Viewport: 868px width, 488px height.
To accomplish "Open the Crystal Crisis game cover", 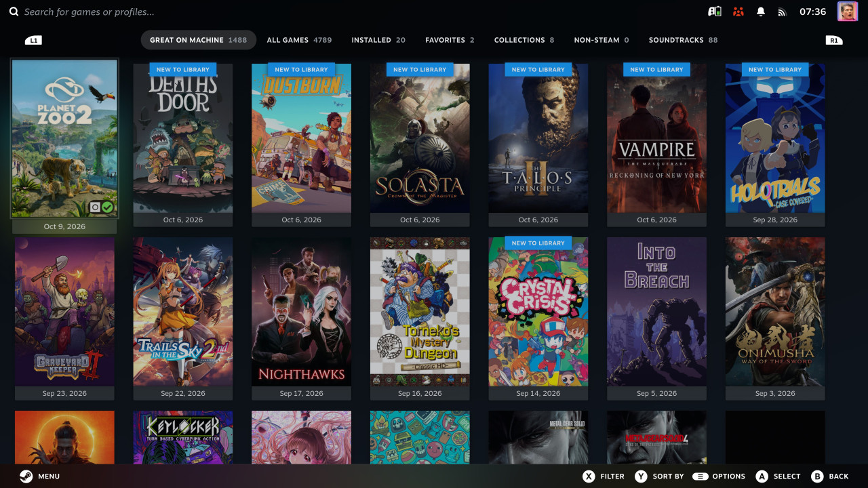I will pyautogui.click(x=538, y=312).
